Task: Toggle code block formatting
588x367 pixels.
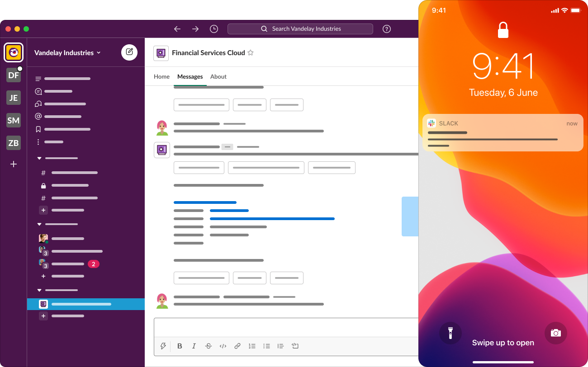Action: [x=295, y=346]
